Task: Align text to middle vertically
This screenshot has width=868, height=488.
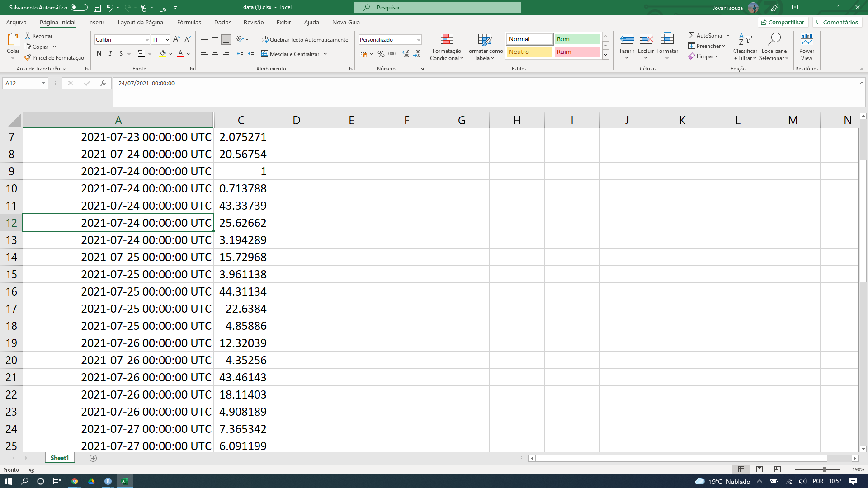Action: [x=215, y=39]
